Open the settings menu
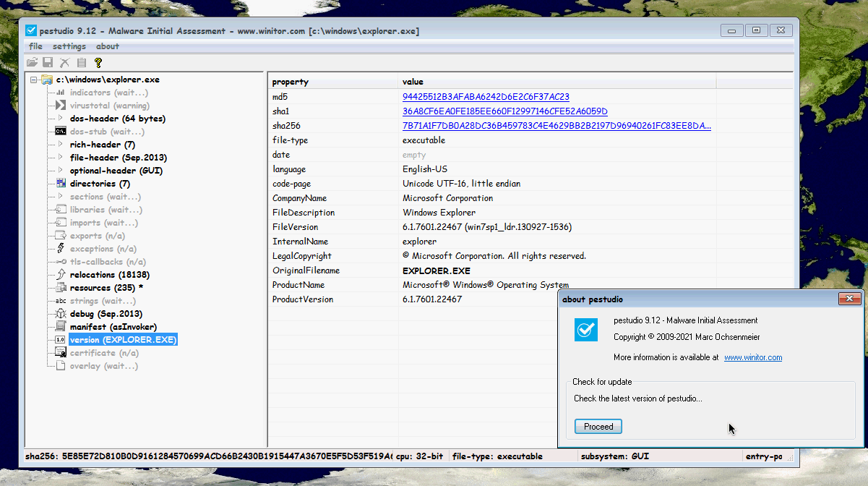Viewport: 868px width, 486px height. pyautogui.click(x=69, y=46)
